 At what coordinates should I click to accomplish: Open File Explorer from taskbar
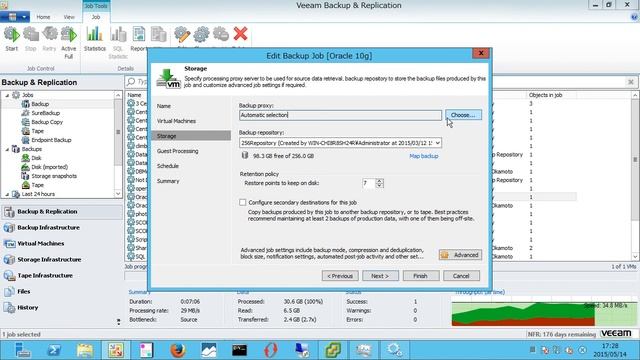(x=85, y=350)
